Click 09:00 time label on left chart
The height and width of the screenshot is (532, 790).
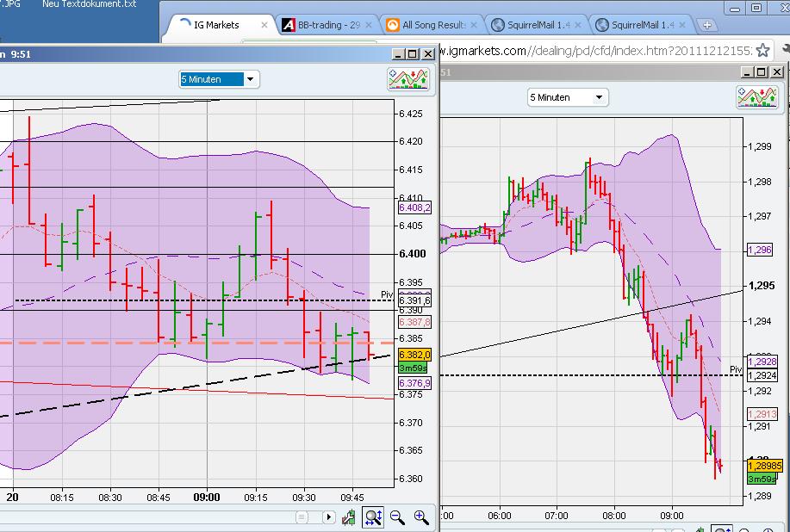pos(207,498)
